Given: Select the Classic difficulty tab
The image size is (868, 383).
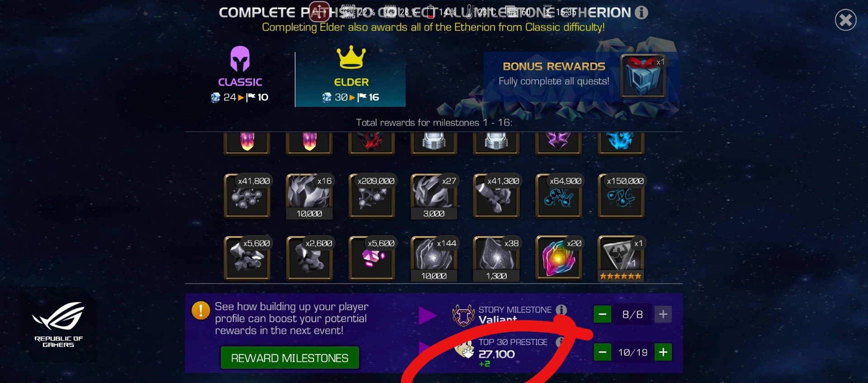Looking at the screenshot, I should point(240,75).
